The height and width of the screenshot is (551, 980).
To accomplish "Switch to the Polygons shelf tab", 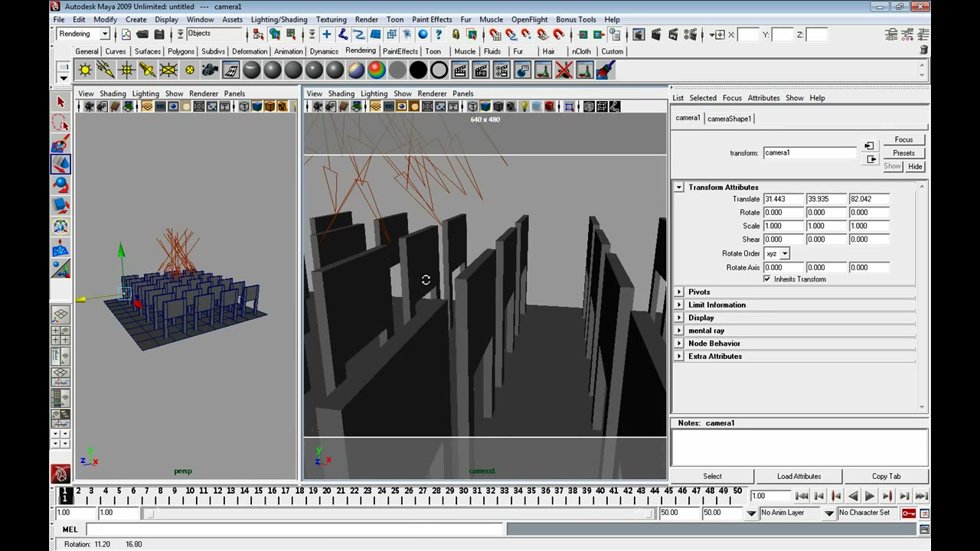I will (181, 51).
